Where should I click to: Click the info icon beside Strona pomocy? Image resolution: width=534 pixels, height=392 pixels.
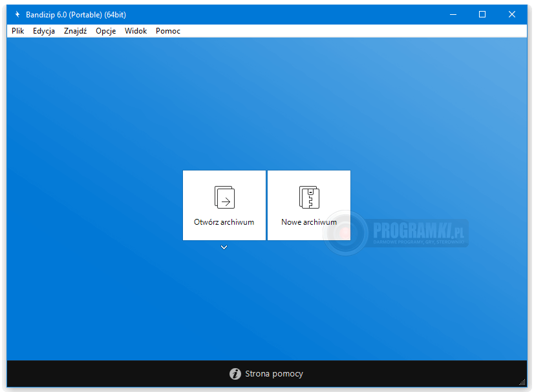[x=235, y=374]
